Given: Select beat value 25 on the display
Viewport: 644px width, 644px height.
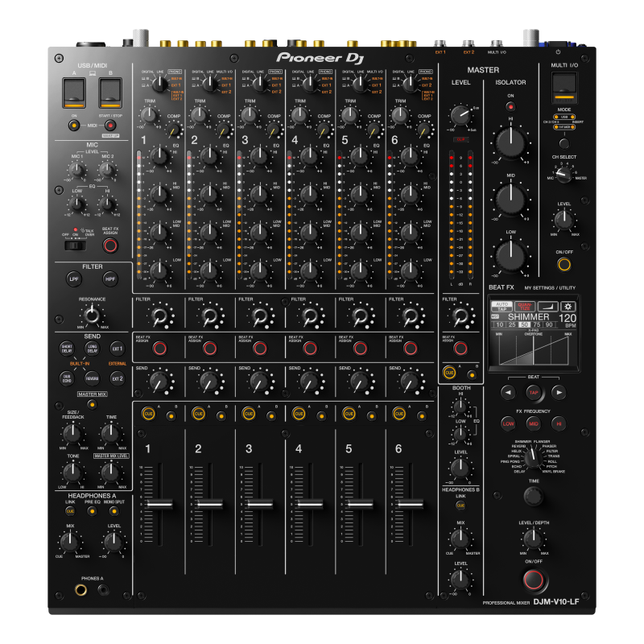Looking at the screenshot, I should pos(512,324).
